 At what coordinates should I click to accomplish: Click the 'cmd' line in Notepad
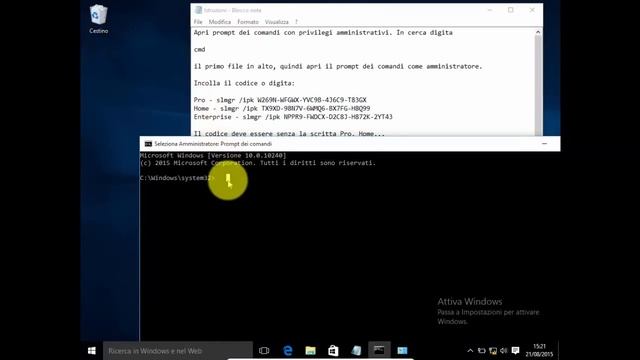coord(200,49)
